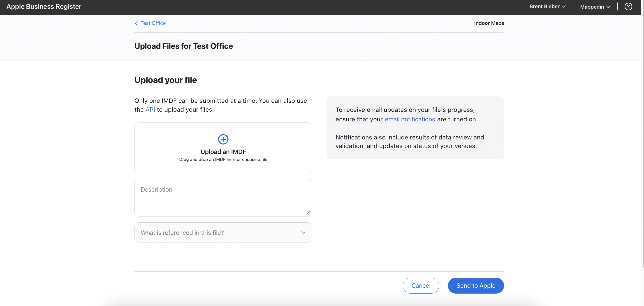This screenshot has height=306, width=644.
Task: Click into the Description text area
Action: coord(223,198)
